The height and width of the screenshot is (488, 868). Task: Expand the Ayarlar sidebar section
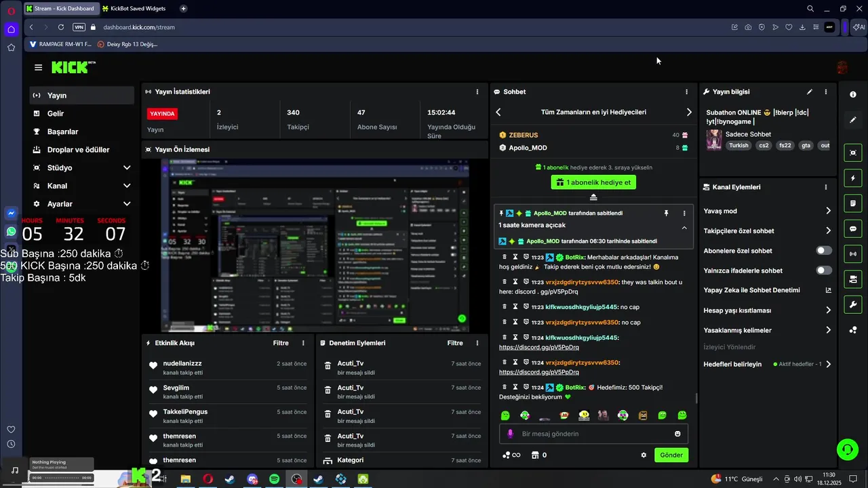point(127,204)
